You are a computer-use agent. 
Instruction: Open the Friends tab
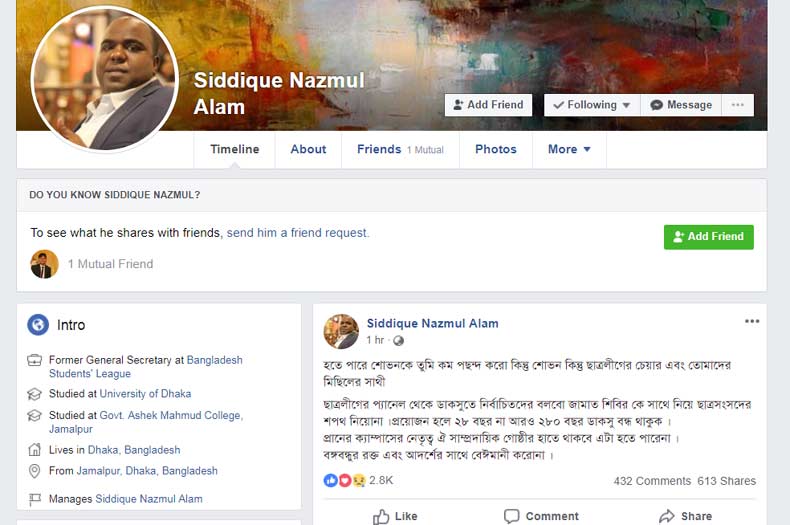[x=401, y=149]
